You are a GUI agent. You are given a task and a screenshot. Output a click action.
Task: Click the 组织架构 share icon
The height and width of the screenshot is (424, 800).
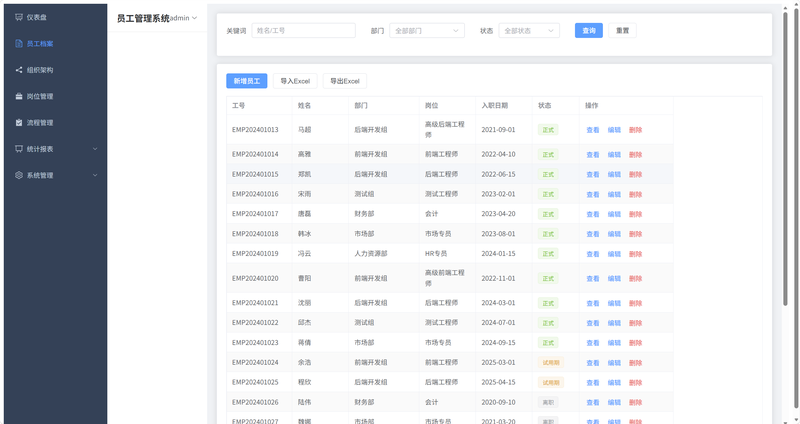(19, 70)
